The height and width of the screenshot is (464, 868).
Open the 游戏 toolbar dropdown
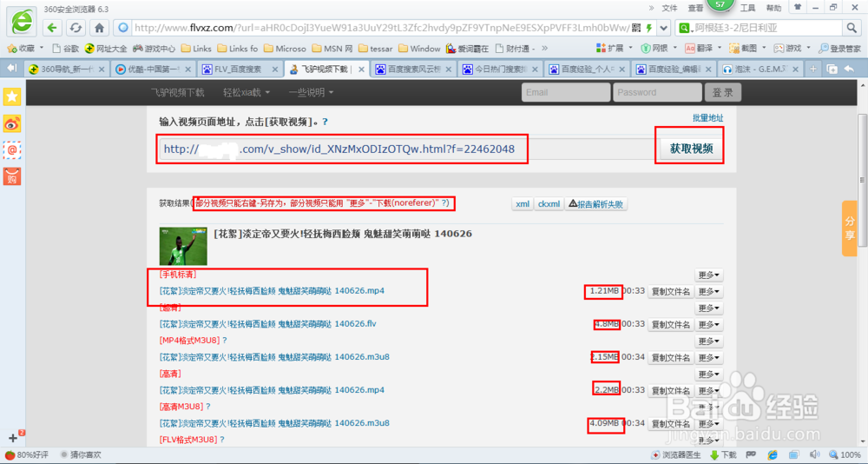(792, 49)
